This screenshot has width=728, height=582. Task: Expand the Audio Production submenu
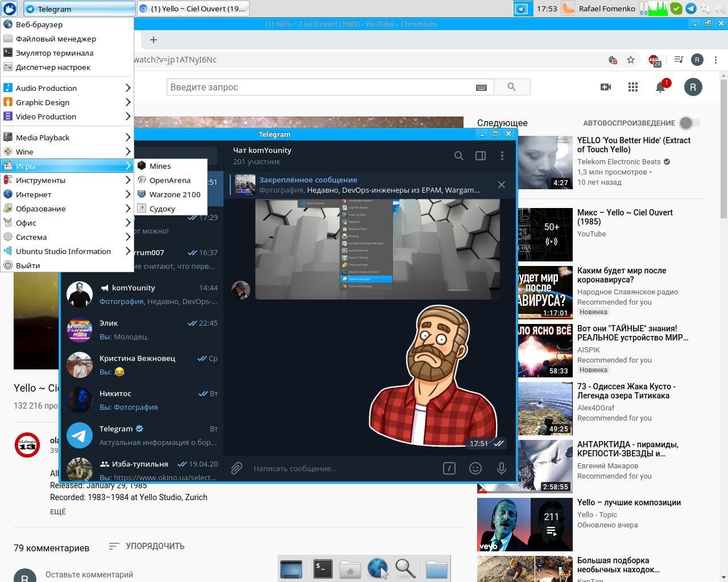coord(67,88)
